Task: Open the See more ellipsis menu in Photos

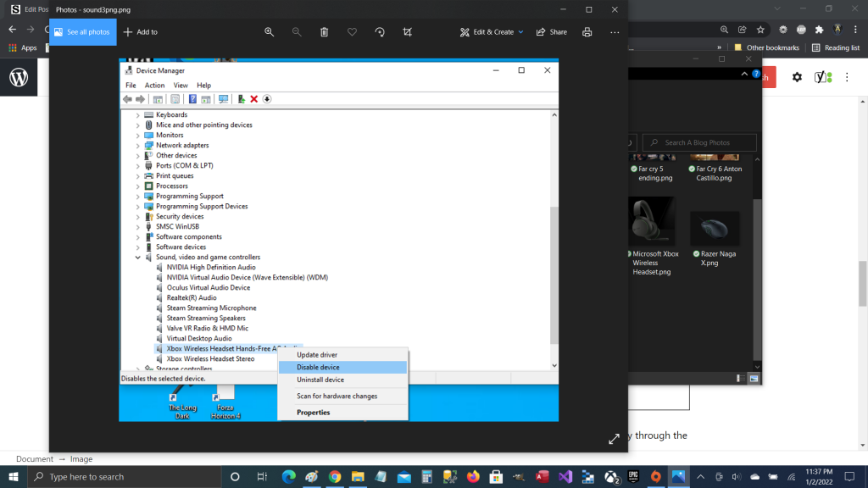Action: 615,32
